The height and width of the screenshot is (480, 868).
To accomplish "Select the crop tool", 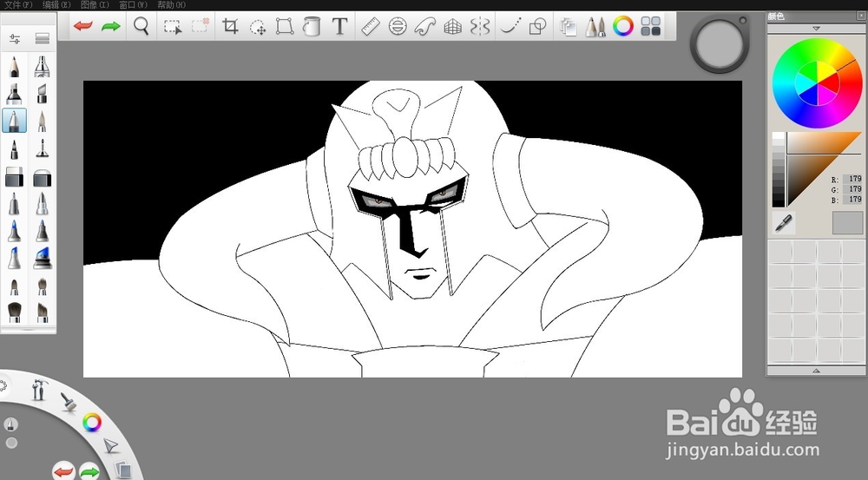I will tap(230, 26).
